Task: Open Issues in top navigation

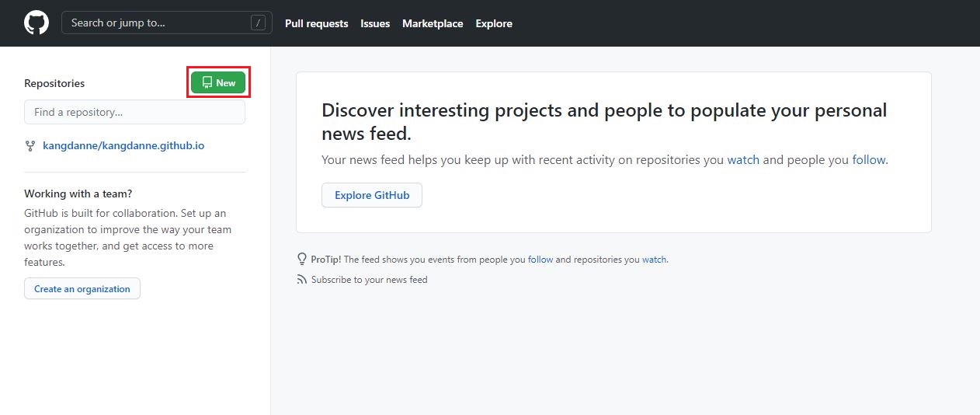Action: (x=375, y=23)
